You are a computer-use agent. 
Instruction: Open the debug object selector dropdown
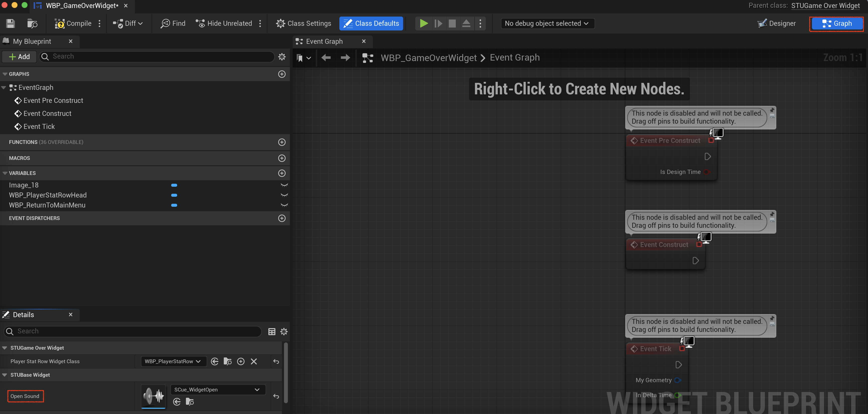(x=547, y=24)
